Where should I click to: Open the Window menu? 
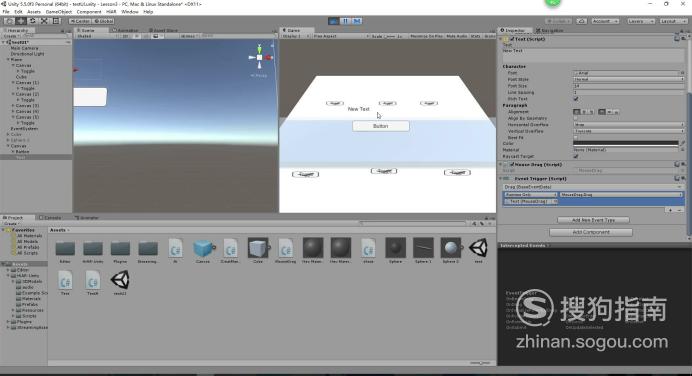point(130,12)
